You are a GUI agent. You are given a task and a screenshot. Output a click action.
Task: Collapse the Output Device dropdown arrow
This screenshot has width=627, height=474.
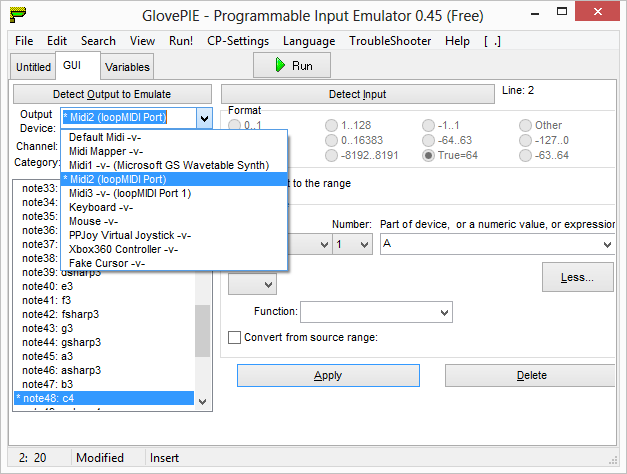pyautogui.click(x=204, y=118)
